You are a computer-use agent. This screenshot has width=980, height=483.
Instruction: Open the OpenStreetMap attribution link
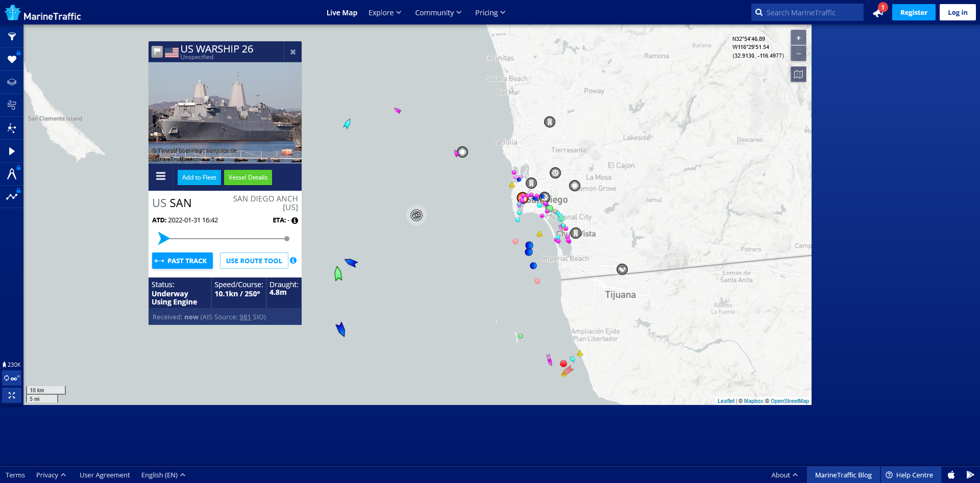click(x=790, y=401)
